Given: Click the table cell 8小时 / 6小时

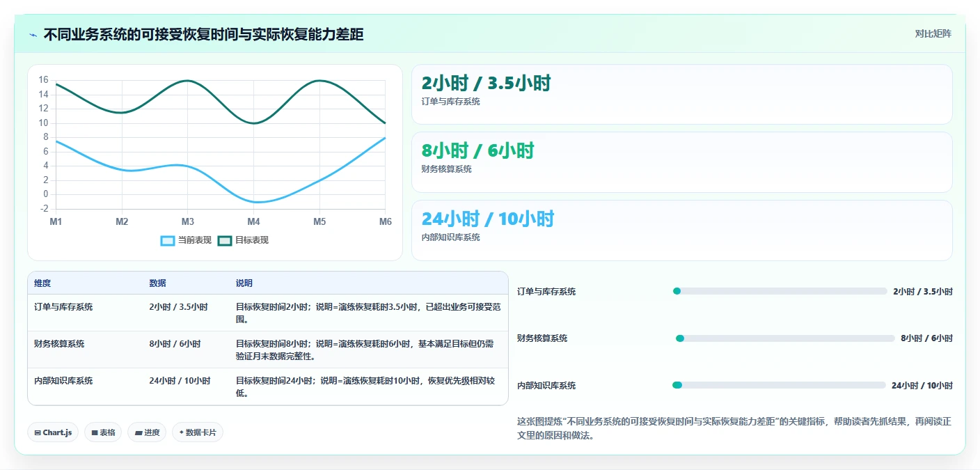Looking at the screenshot, I should click(186, 350).
